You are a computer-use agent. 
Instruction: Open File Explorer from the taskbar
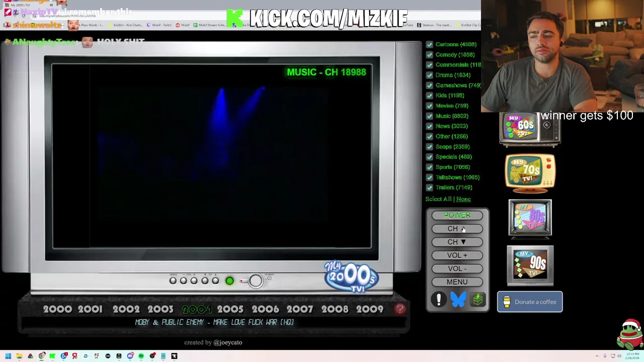(19, 356)
